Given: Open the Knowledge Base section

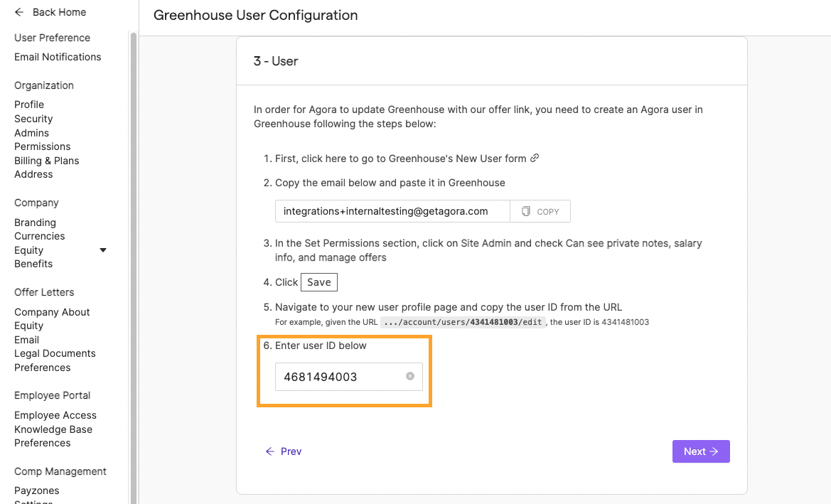Looking at the screenshot, I should click(x=53, y=429).
